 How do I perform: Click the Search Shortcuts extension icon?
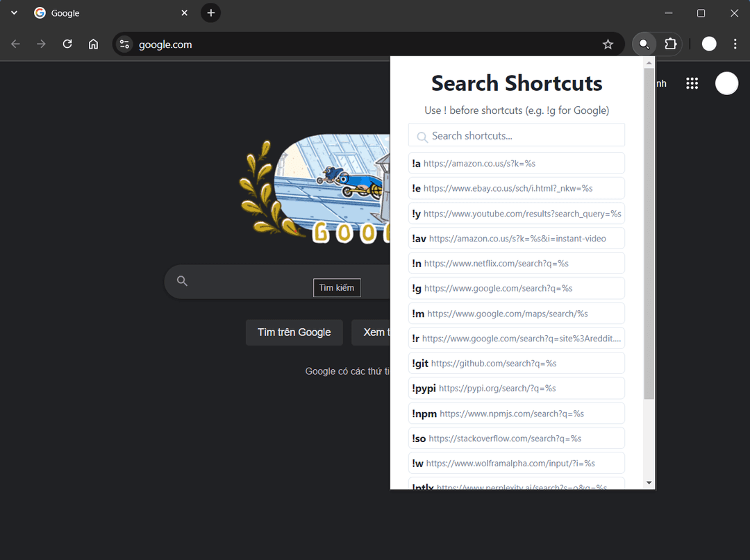(644, 44)
